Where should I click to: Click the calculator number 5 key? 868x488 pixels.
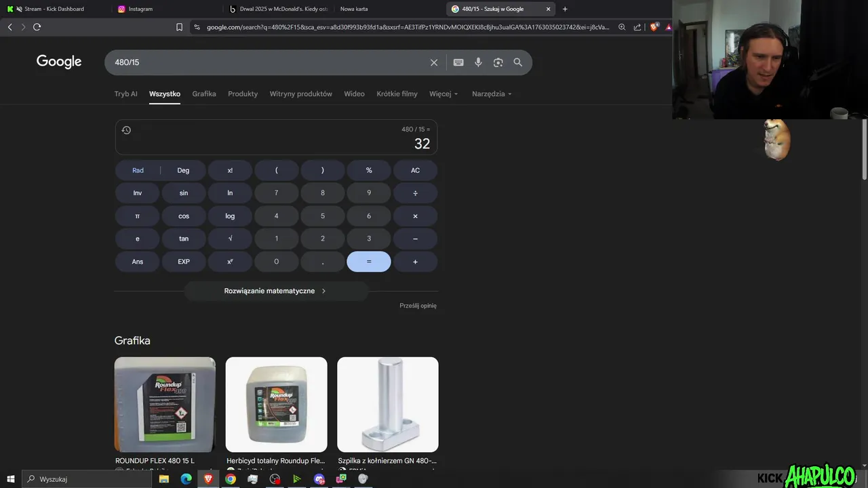point(322,216)
